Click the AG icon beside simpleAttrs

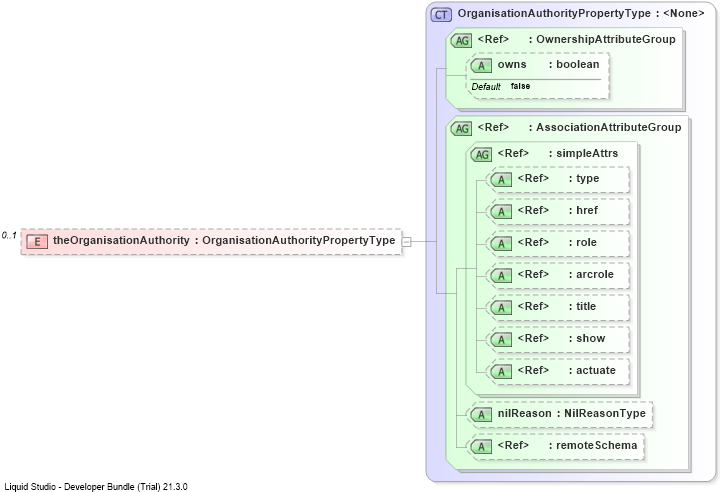481,154
